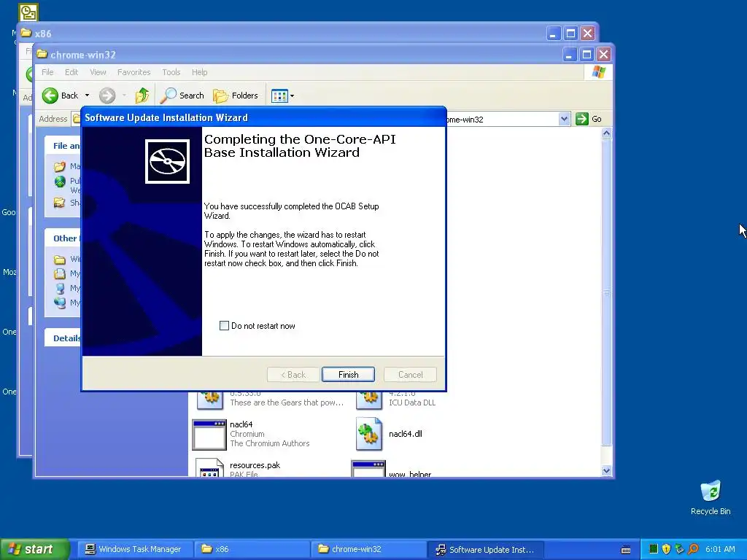The height and width of the screenshot is (560, 747).
Task: Minimize the x86 window
Action: tap(553, 34)
